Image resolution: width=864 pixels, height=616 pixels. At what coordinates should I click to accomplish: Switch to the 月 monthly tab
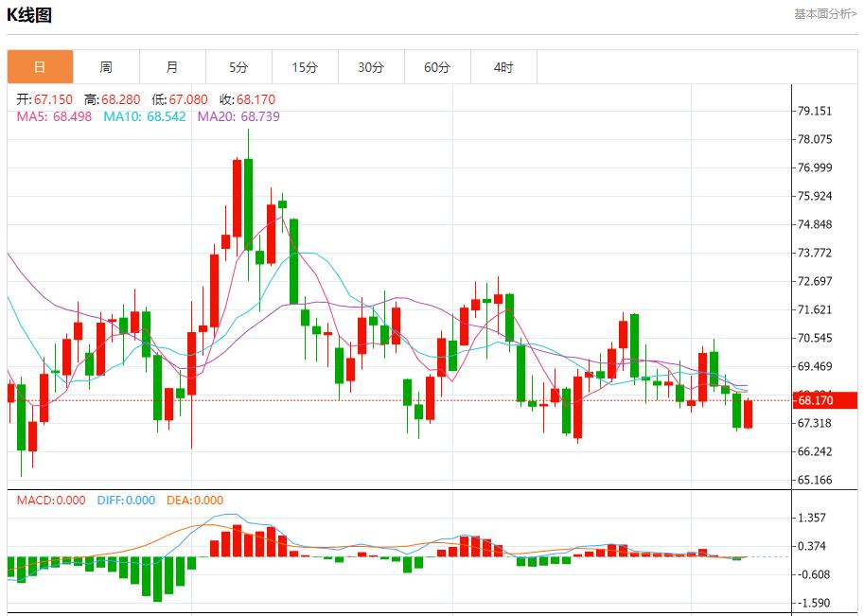coord(172,67)
